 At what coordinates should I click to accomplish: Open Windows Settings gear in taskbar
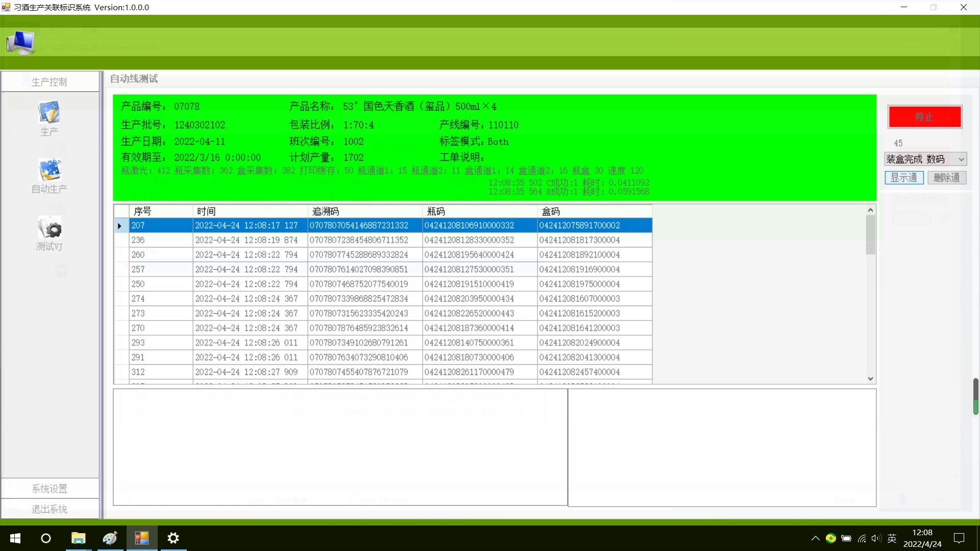173,538
